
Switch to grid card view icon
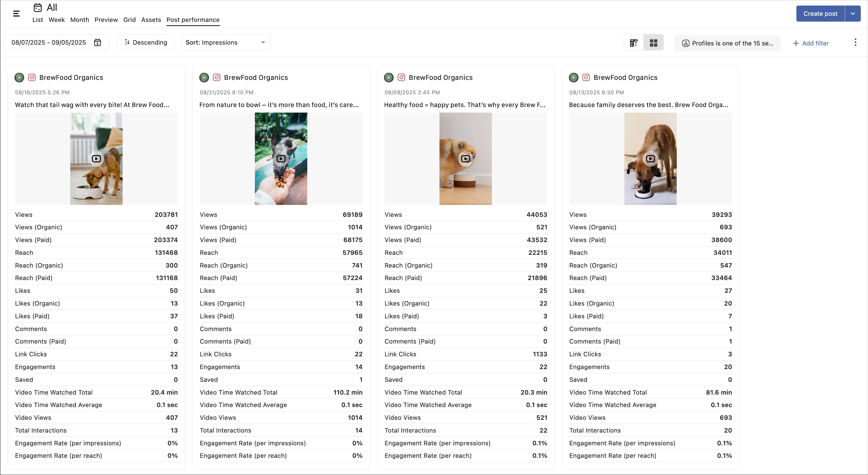click(x=653, y=43)
